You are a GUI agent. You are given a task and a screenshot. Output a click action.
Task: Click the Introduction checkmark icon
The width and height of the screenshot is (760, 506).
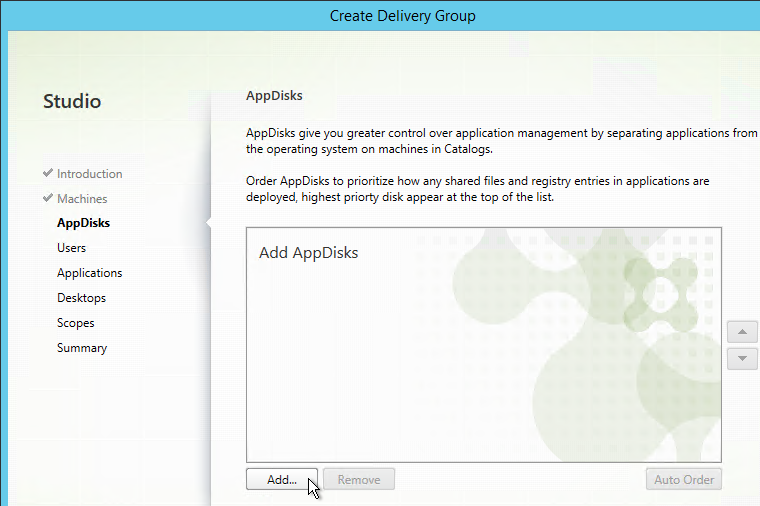pos(48,173)
